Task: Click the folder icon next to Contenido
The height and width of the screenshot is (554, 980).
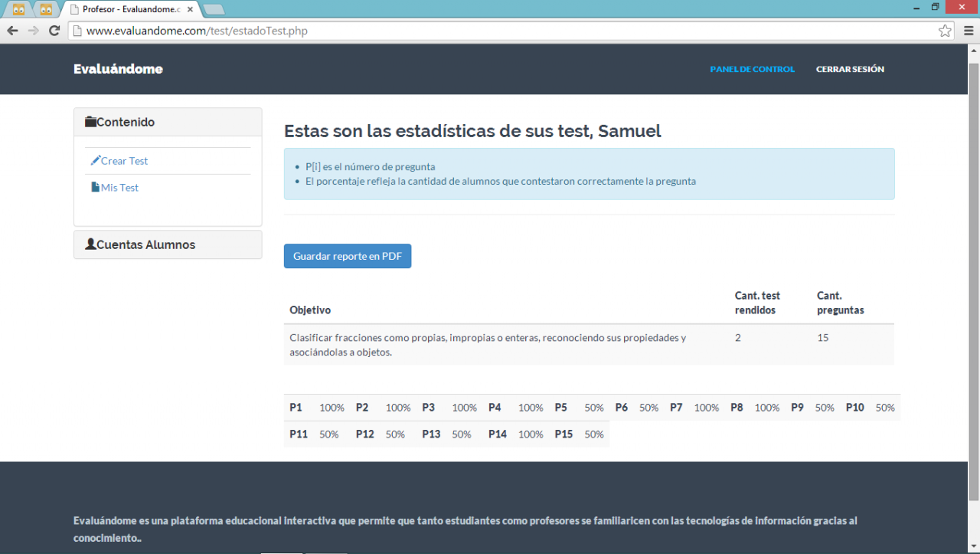Action: pyautogui.click(x=90, y=122)
